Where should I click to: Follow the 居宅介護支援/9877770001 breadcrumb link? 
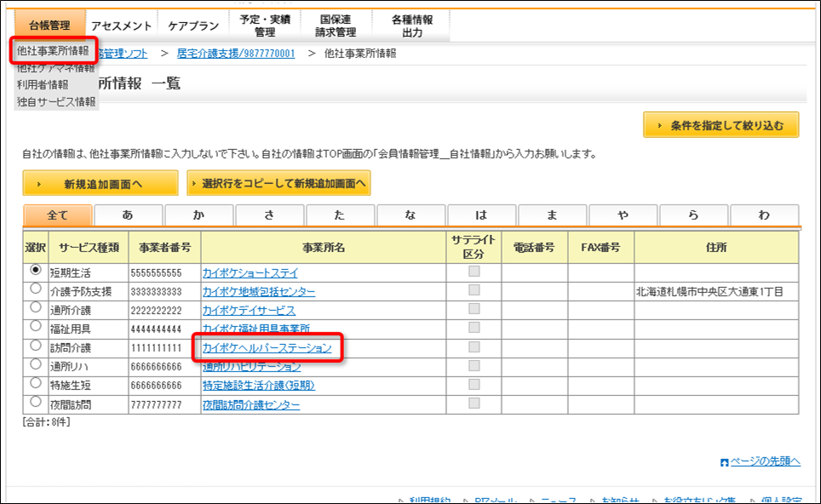coord(236,54)
